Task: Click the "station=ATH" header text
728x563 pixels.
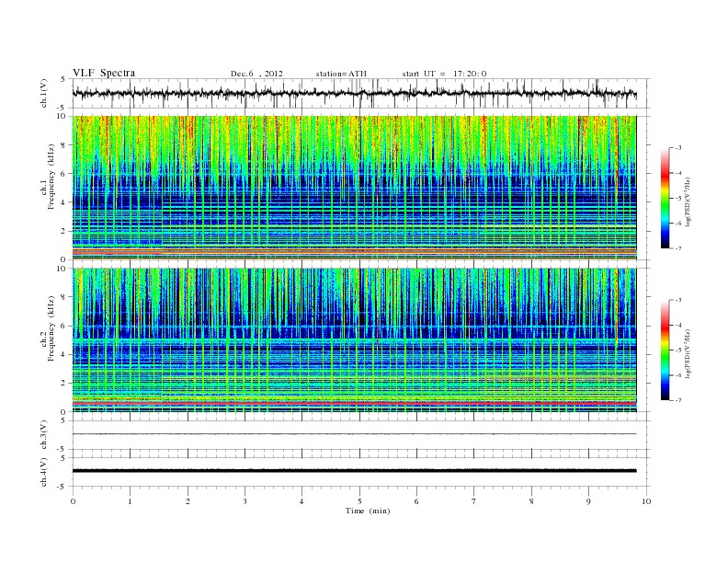Action: [x=341, y=74]
